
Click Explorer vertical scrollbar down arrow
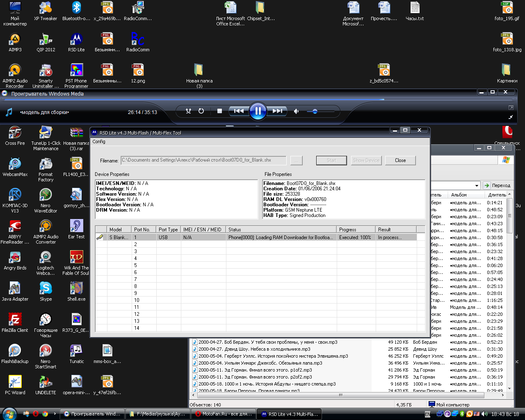510,388
